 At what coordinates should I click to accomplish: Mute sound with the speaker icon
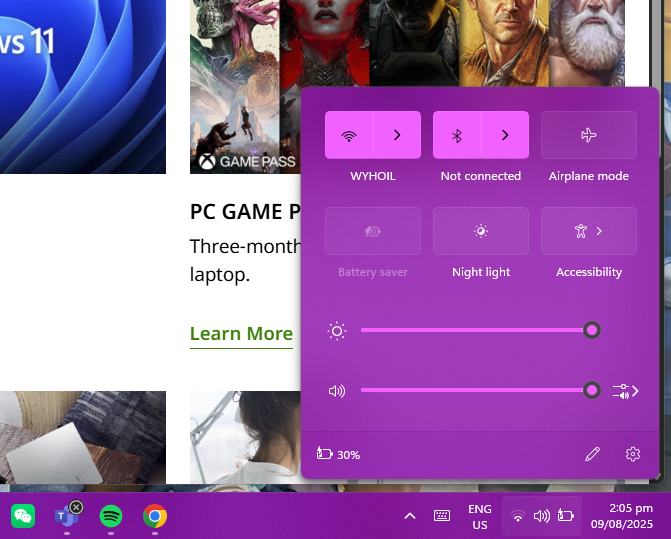pos(337,391)
